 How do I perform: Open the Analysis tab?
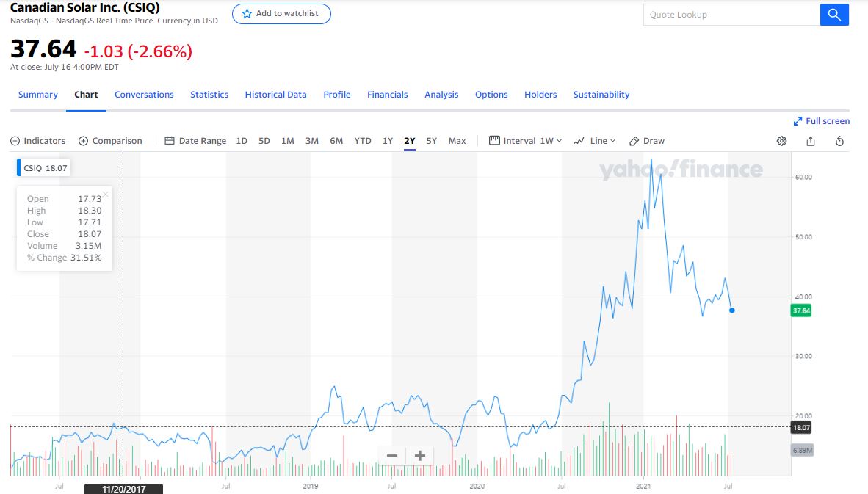[441, 95]
